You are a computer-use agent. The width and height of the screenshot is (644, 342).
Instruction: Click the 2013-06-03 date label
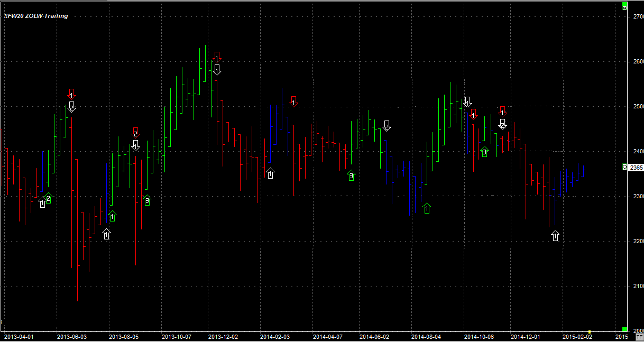71,336
